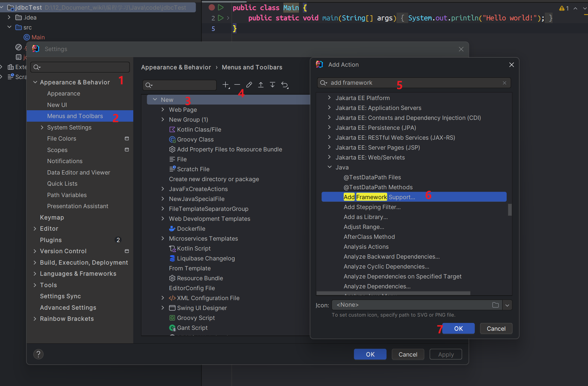Expand System Settings node
The image size is (588, 386).
click(42, 127)
